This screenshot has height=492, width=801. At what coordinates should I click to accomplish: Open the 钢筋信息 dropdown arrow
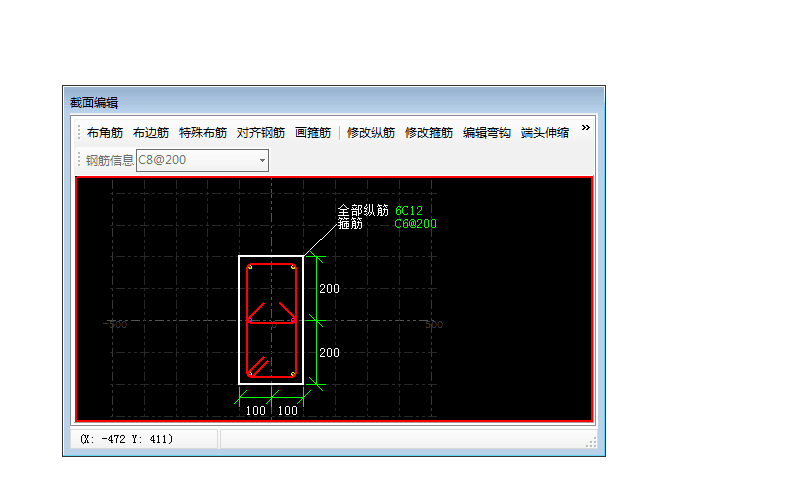point(262,160)
